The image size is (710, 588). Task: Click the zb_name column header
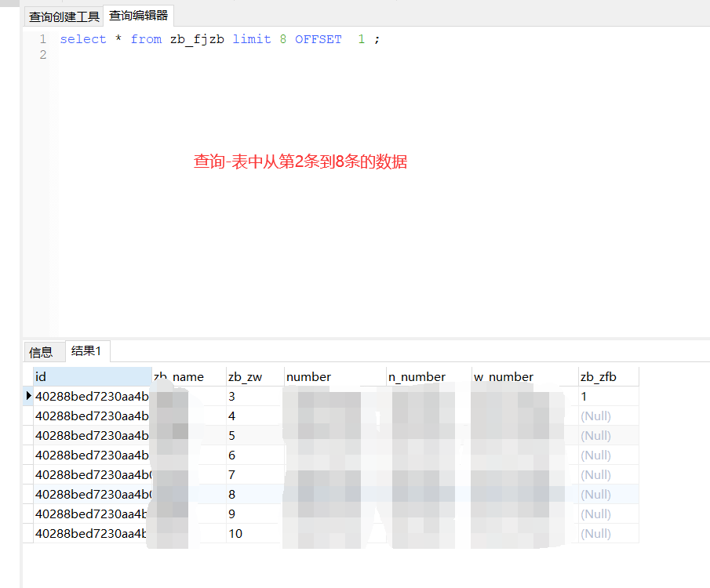[x=188, y=376]
